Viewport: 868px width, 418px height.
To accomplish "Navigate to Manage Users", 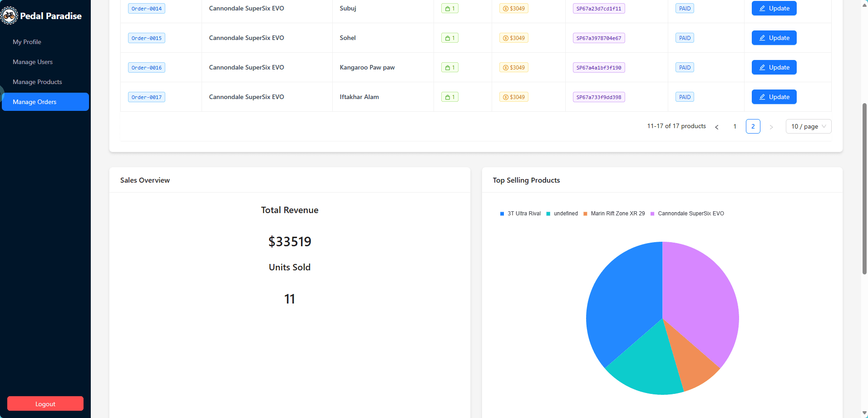I will 33,62.
